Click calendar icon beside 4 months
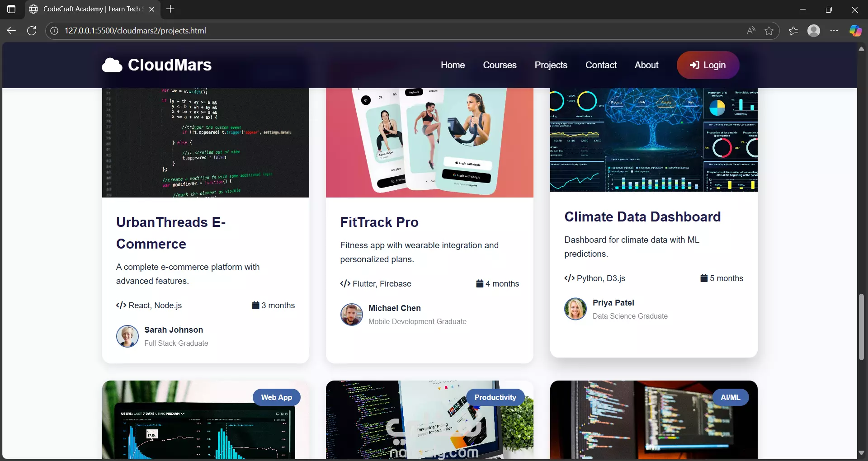Image resolution: width=868 pixels, height=461 pixels. 480,283
